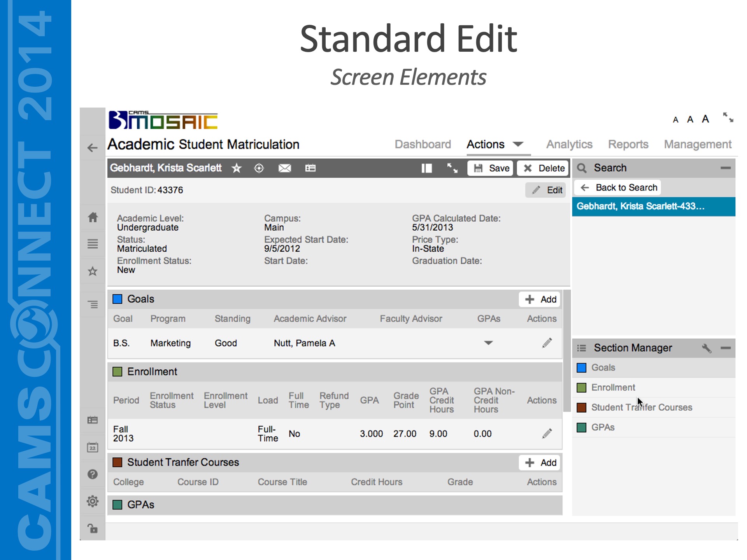Screen dimensions: 747x560
Task: Click the target icon next to student name
Action: (x=259, y=168)
